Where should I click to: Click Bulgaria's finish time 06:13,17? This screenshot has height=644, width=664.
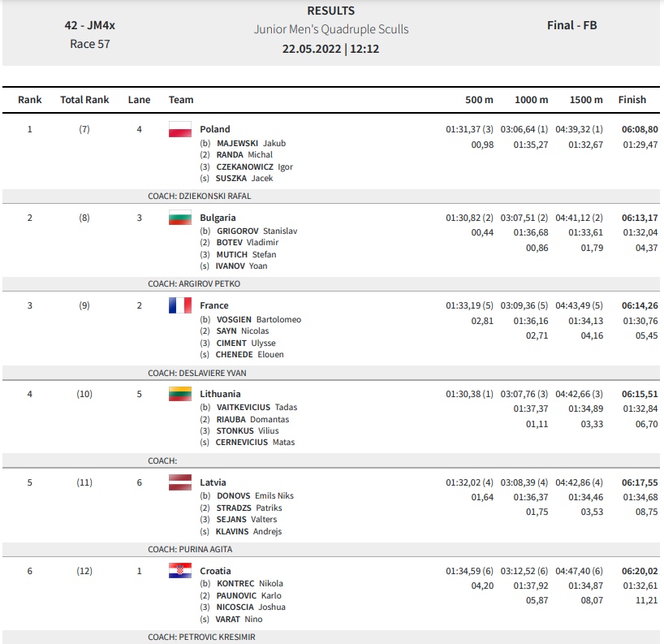coord(640,218)
